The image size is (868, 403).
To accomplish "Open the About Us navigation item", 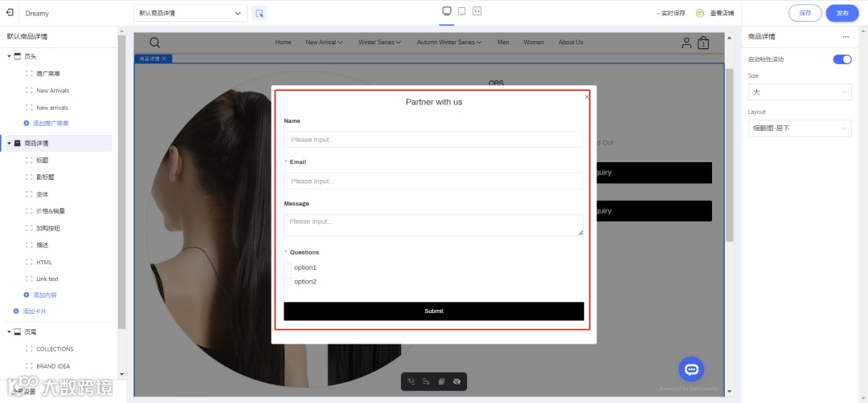I will coord(571,43).
